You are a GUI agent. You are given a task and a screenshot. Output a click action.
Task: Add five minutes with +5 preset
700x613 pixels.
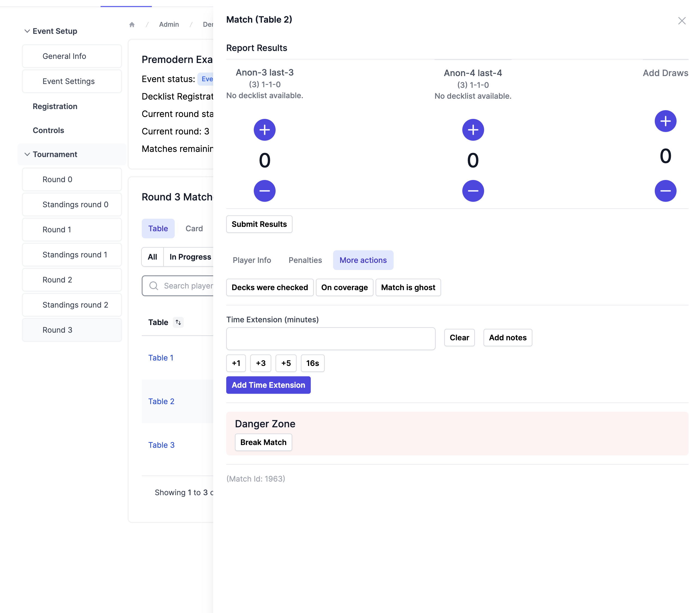click(x=286, y=363)
